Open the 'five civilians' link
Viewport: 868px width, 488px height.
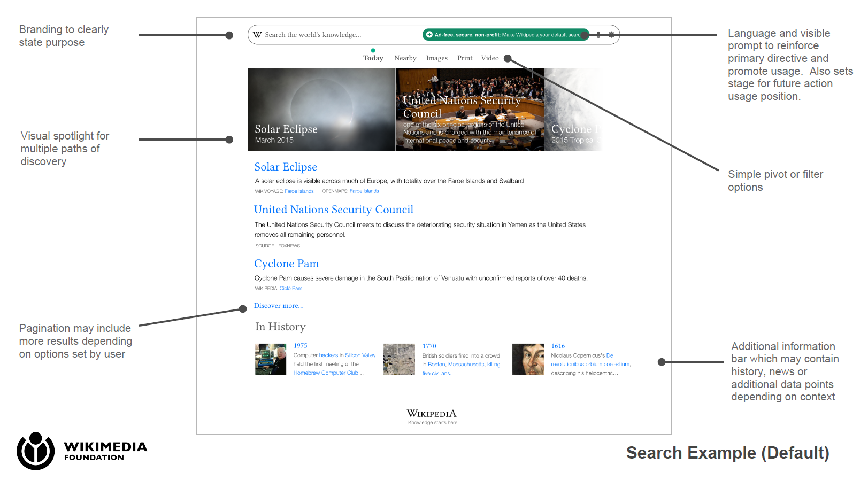[436, 374]
